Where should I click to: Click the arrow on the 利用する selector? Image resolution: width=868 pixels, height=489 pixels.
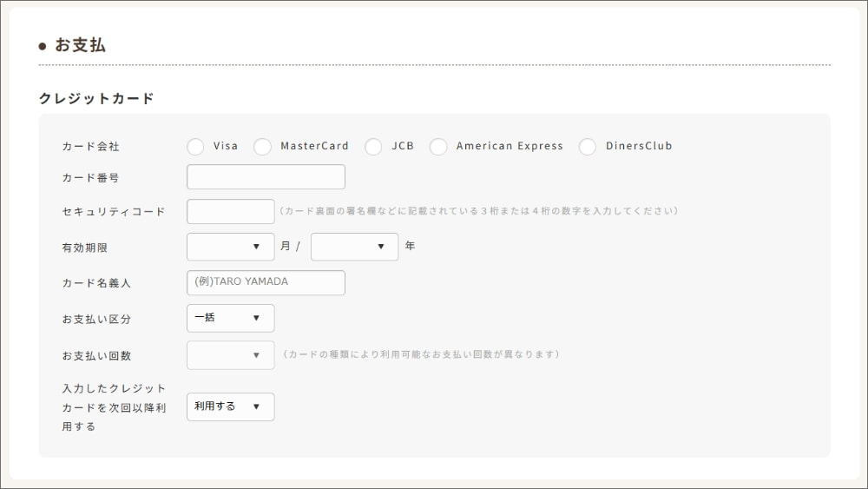pyautogui.click(x=256, y=406)
